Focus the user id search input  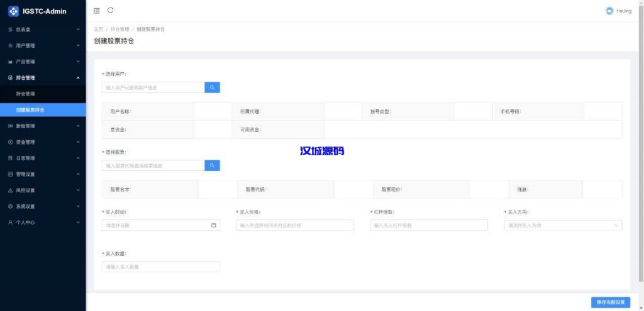(x=153, y=87)
